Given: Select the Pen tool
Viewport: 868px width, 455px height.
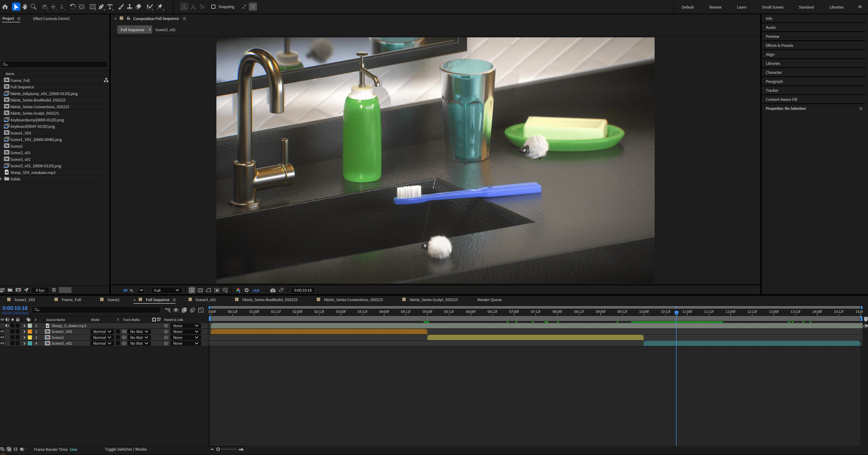Looking at the screenshot, I should 101,7.
